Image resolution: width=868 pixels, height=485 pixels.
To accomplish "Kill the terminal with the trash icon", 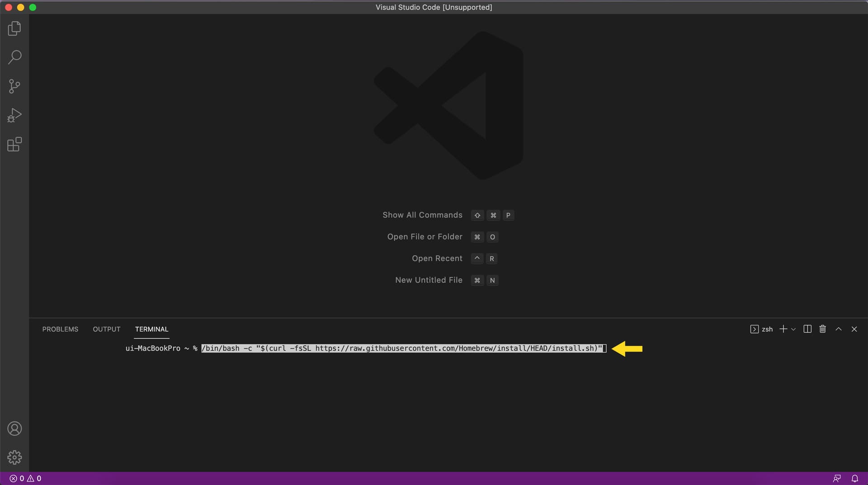I will tap(822, 329).
